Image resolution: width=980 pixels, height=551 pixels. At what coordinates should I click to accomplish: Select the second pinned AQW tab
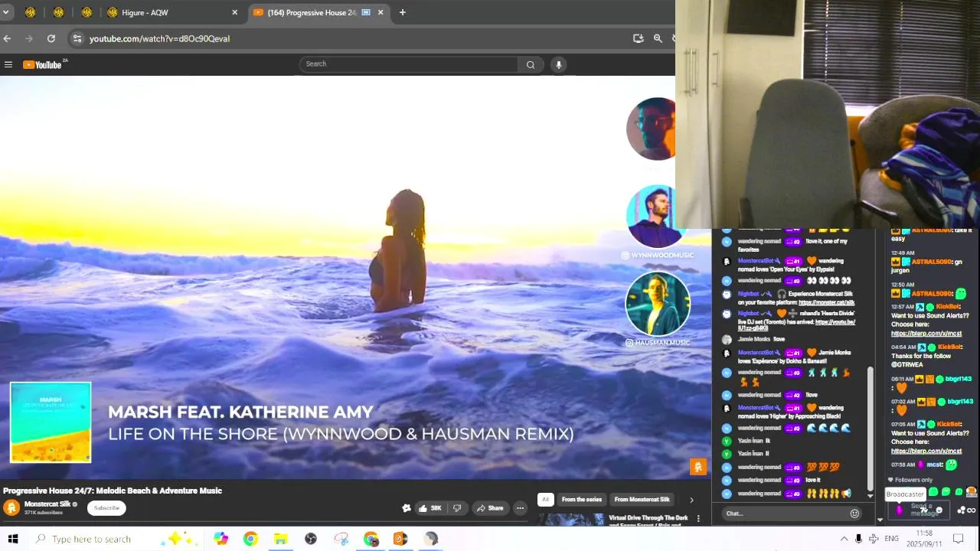tap(58, 12)
